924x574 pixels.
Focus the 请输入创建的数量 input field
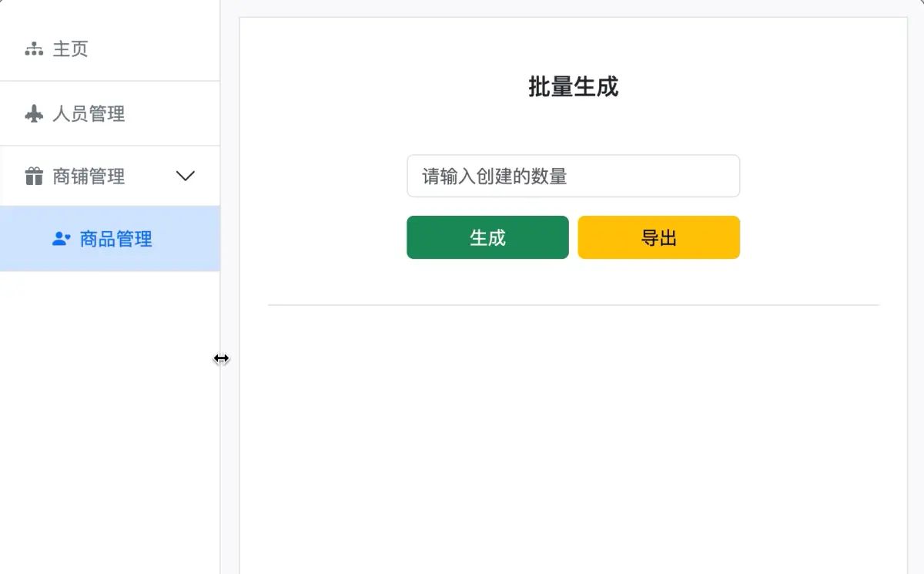pos(573,176)
